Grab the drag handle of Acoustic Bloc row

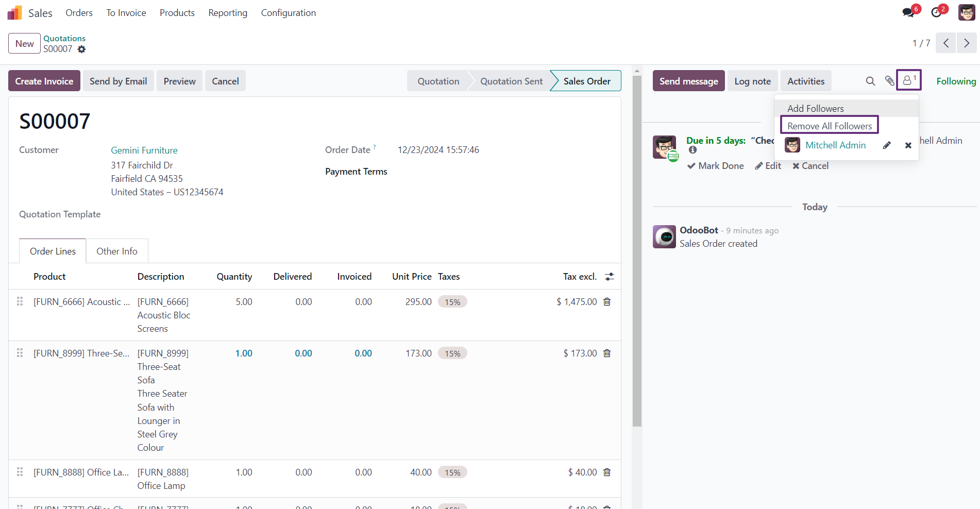point(20,301)
